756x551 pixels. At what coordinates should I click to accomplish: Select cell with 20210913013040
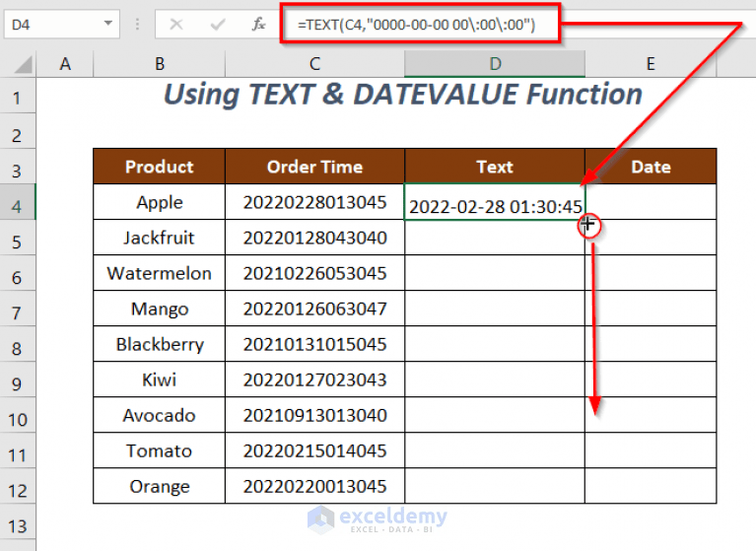[314, 415]
